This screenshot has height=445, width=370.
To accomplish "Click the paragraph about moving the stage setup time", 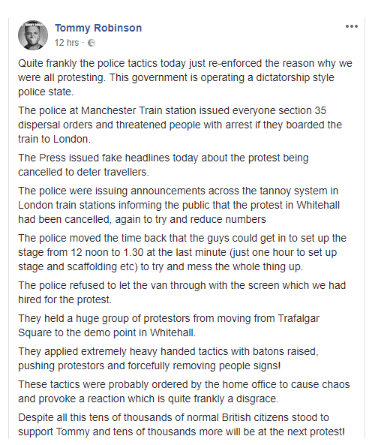I will pos(182,252).
